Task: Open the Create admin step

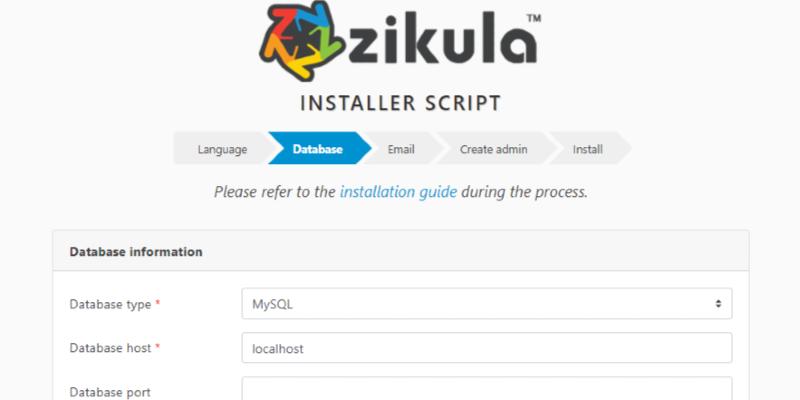Action: 493,150
